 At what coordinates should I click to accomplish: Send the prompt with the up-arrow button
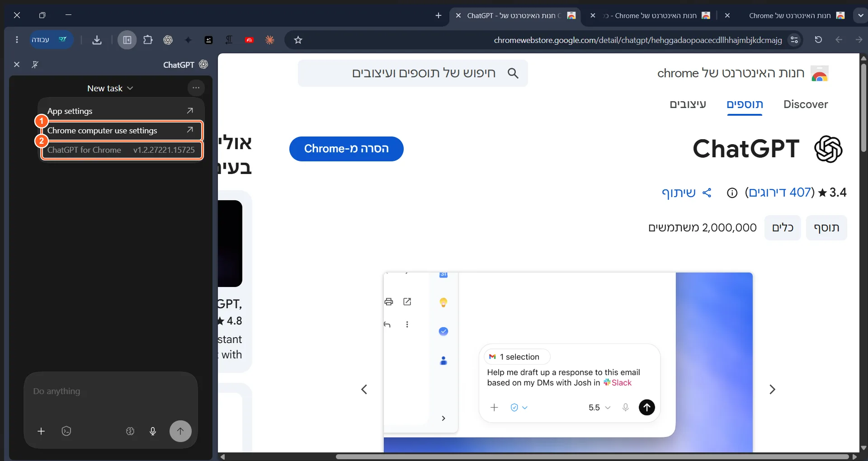[180, 431]
